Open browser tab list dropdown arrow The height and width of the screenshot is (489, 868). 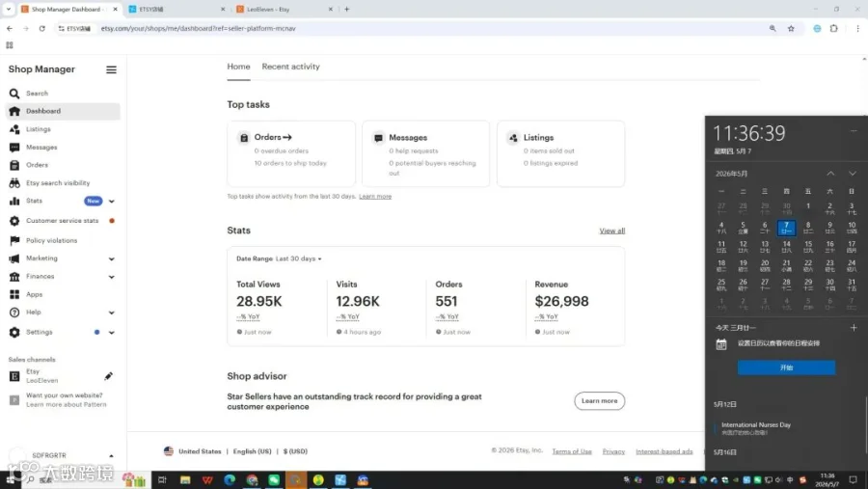(9, 10)
